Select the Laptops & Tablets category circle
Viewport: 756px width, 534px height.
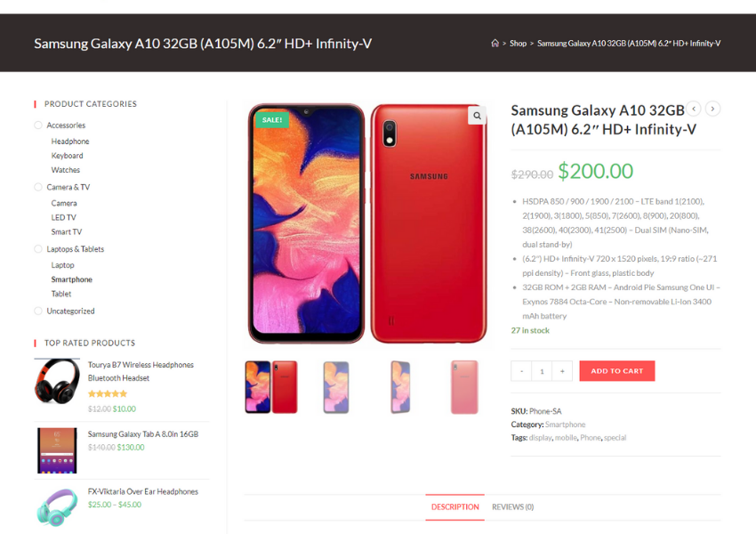pyautogui.click(x=38, y=249)
